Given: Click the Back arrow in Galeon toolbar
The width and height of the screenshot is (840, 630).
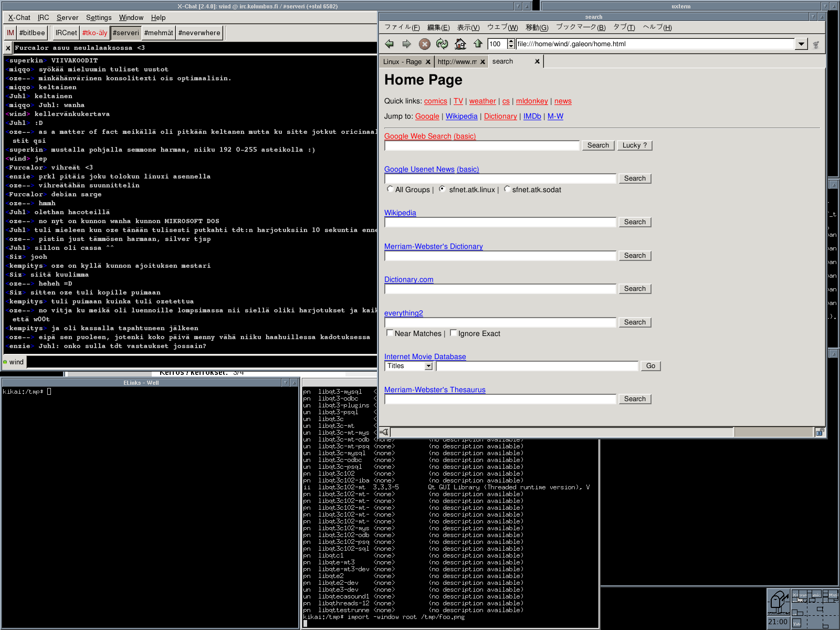Looking at the screenshot, I should 389,44.
